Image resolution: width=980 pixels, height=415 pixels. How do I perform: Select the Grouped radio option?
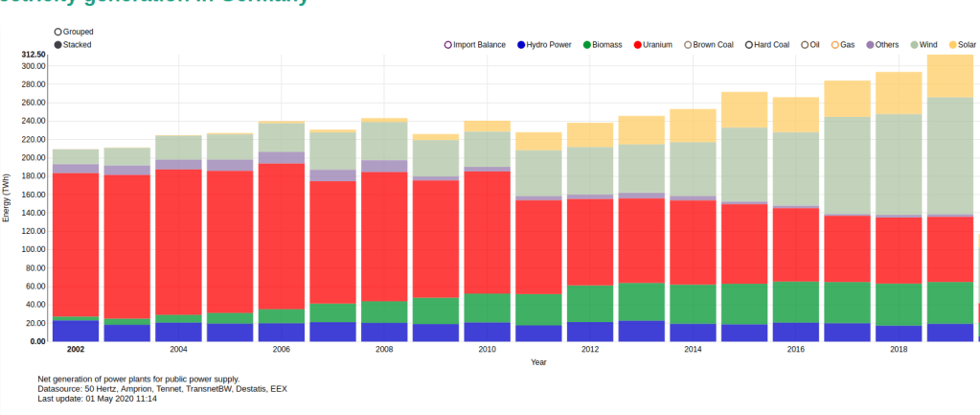[x=59, y=32]
